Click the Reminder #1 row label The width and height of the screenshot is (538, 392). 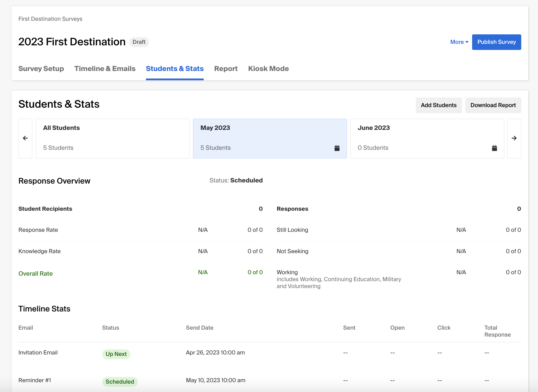click(x=35, y=380)
